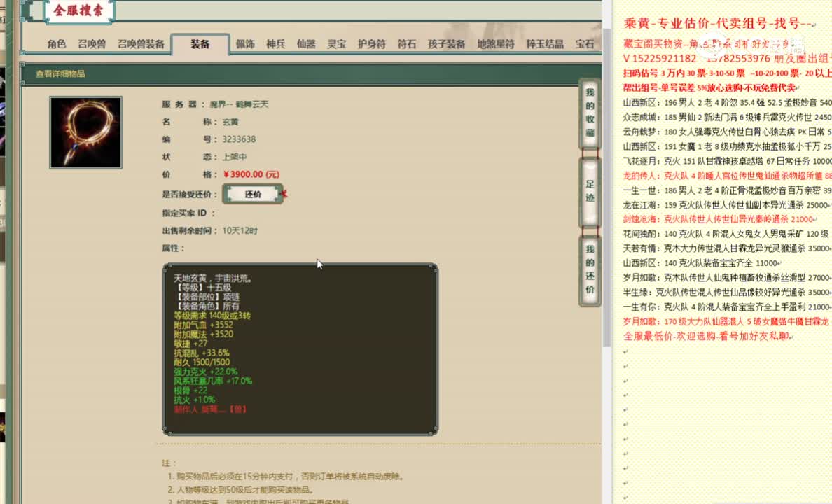This screenshot has height=504, width=832.
Task: Click the 查看详细物品 section header
Action: click(60, 73)
